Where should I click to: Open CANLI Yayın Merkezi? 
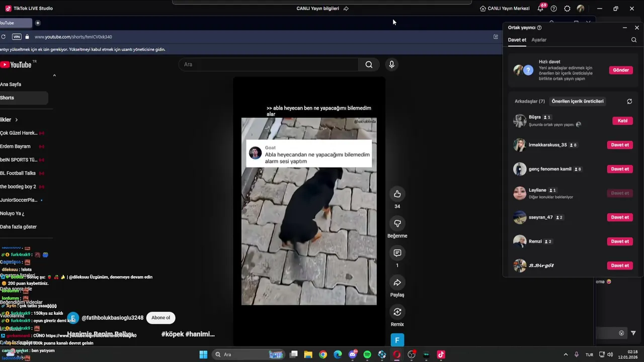(505, 9)
